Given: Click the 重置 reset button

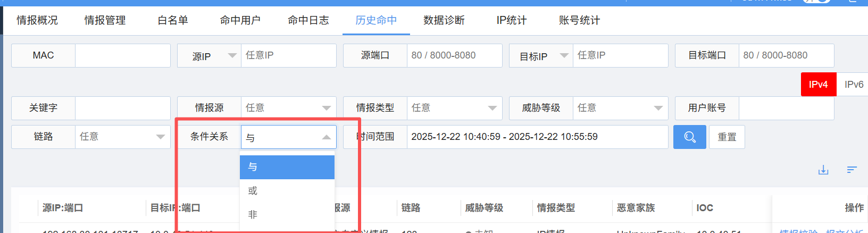Looking at the screenshot, I should coord(727,137).
